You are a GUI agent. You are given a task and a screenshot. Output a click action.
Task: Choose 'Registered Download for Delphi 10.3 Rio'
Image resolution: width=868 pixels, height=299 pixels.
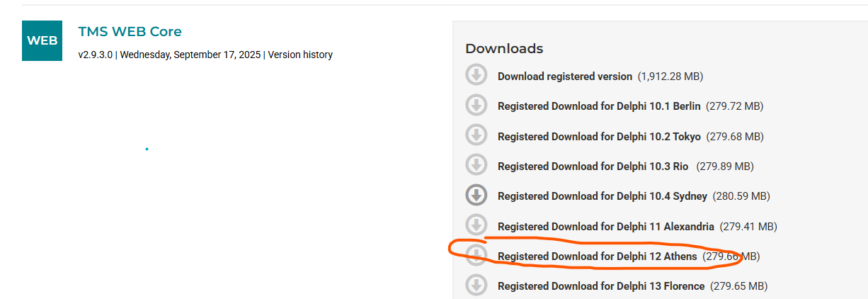[593, 167]
